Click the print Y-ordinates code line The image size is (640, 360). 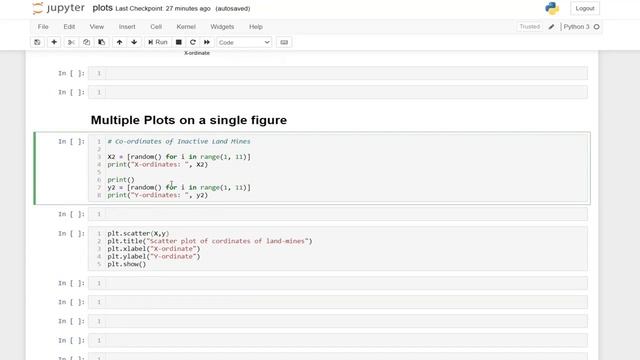(x=158, y=195)
